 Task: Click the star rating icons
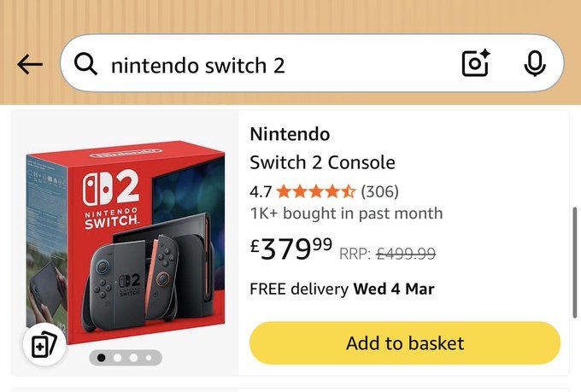315,191
